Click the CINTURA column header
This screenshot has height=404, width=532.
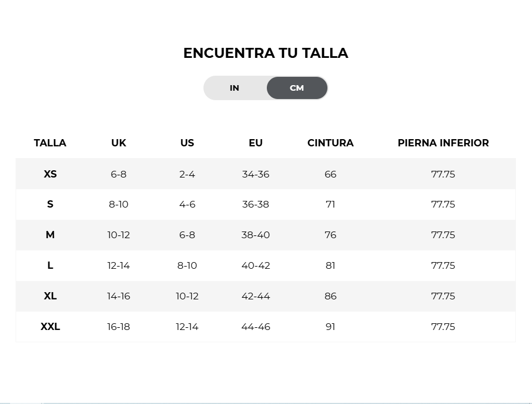(330, 143)
